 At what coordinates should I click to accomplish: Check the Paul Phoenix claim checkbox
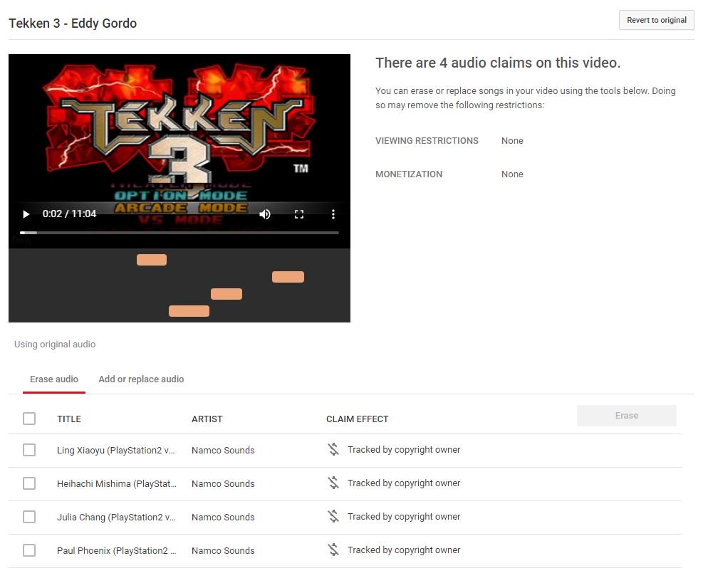29,550
